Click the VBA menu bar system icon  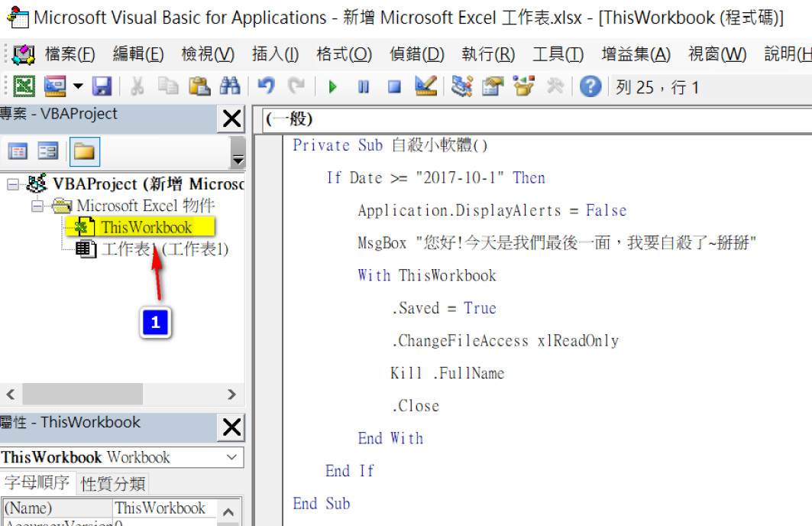coord(24,54)
